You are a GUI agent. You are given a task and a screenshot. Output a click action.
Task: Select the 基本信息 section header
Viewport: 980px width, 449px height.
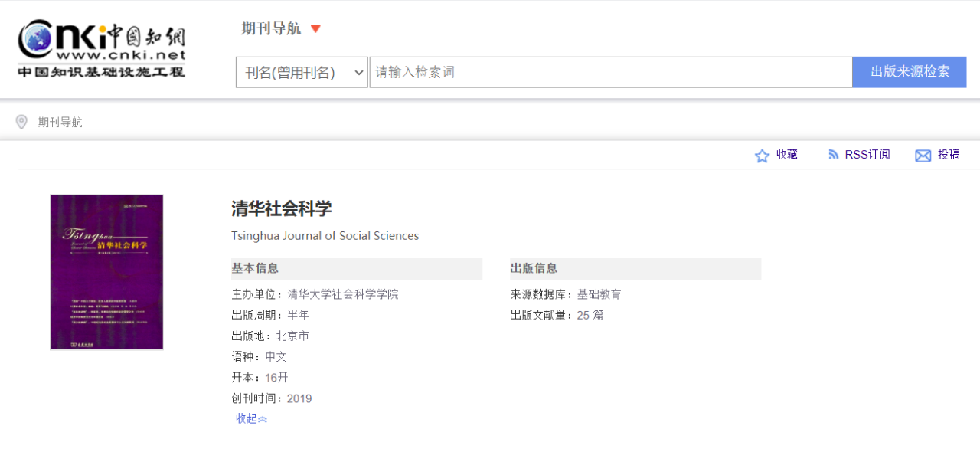pos(256,268)
